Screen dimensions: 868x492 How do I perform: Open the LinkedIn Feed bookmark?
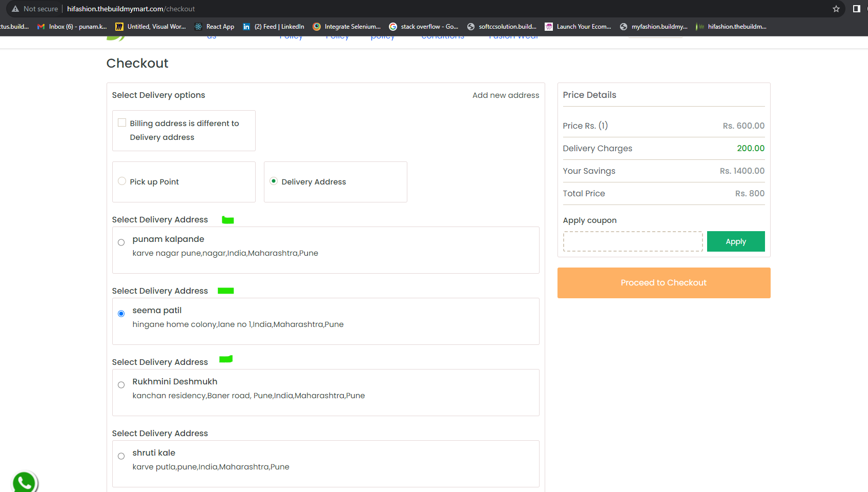click(274, 27)
